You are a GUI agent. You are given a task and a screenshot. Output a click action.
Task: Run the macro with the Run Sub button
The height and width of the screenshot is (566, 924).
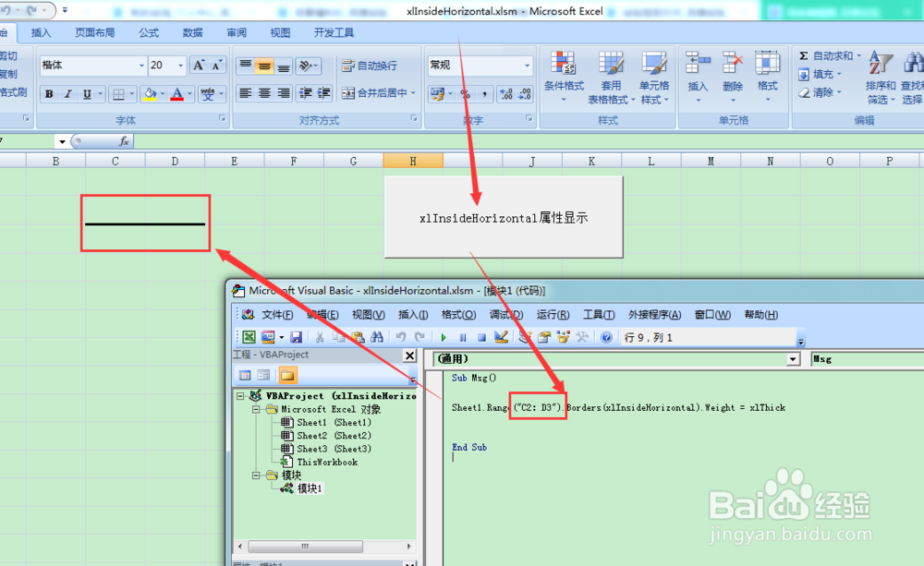pos(444,336)
